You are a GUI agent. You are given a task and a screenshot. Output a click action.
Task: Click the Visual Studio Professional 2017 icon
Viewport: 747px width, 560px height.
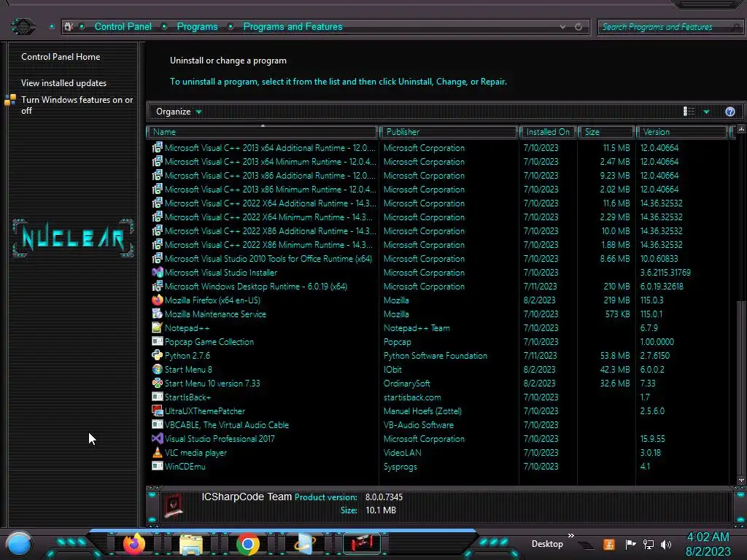click(158, 438)
